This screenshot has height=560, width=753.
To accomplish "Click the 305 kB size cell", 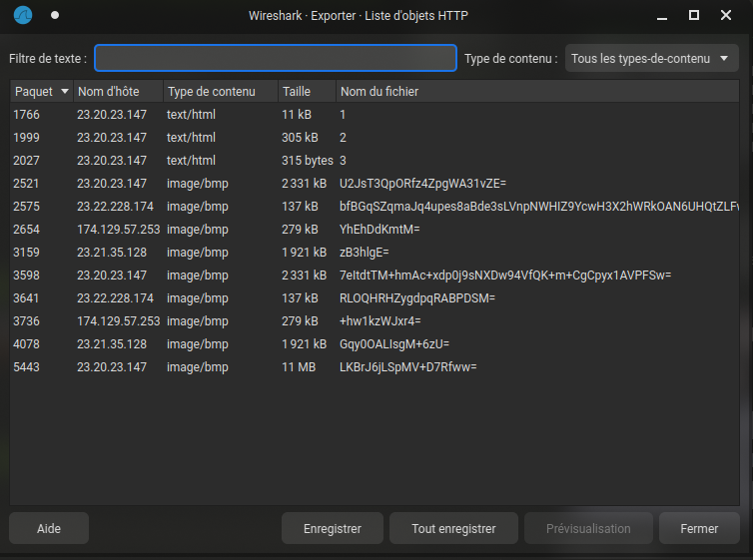I will tap(300, 138).
